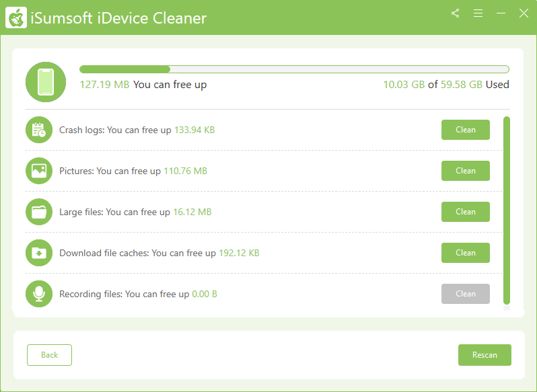This screenshot has width=537, height=392.
Task: Select the 16.12 MB large files size
Action: 192,212
